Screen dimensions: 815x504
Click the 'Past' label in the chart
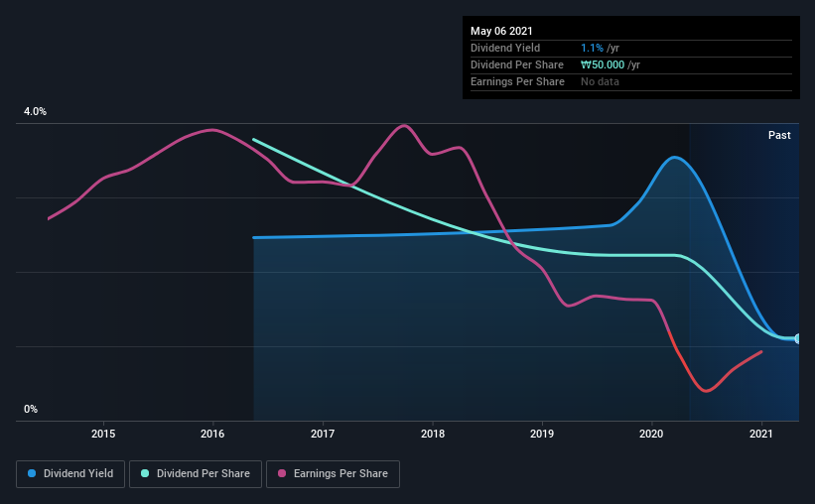pyautogui.click(x=779, y=135)
